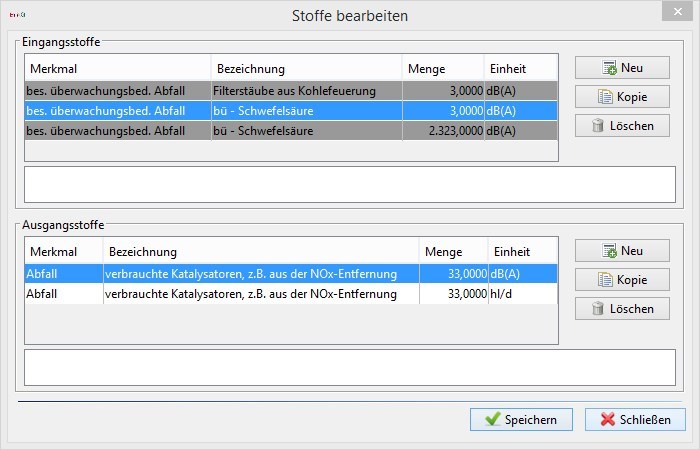Screen dimensions: 700x450
Task: Click the red X Schließen icon
Action: pos(607,419)
